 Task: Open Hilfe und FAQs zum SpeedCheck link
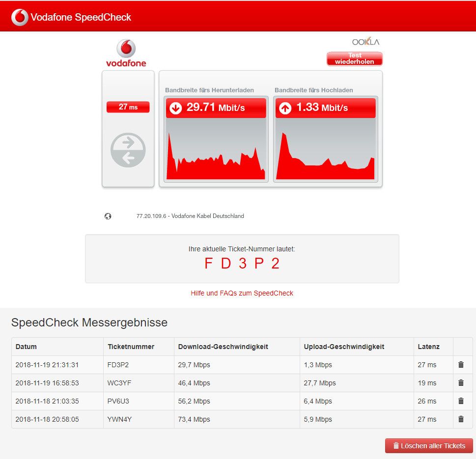[x=242, y=293]
